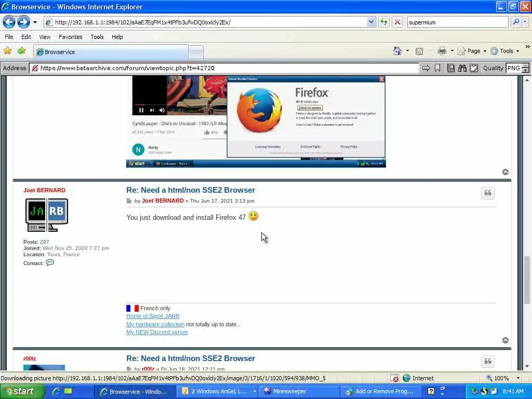Switch to Minesweeper in taskbar
The width and height of the screenshot is (532, 399).
pyautogui.click(x=300, y=392)
